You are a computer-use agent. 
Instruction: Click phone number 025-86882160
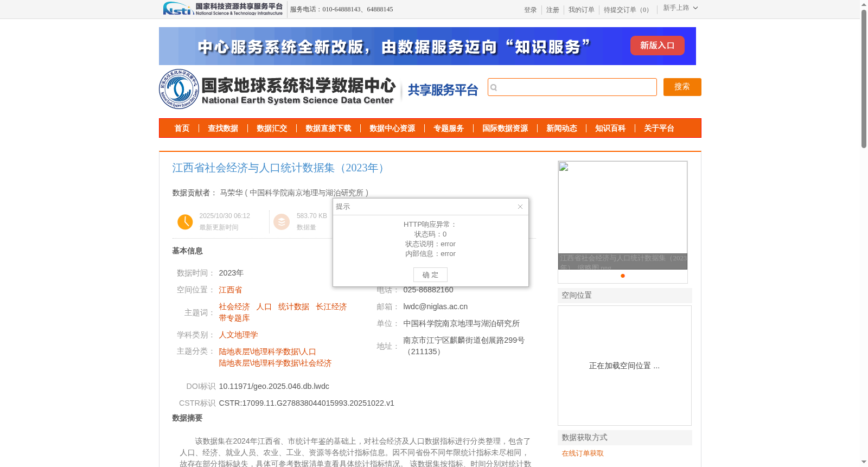point(428,290)
